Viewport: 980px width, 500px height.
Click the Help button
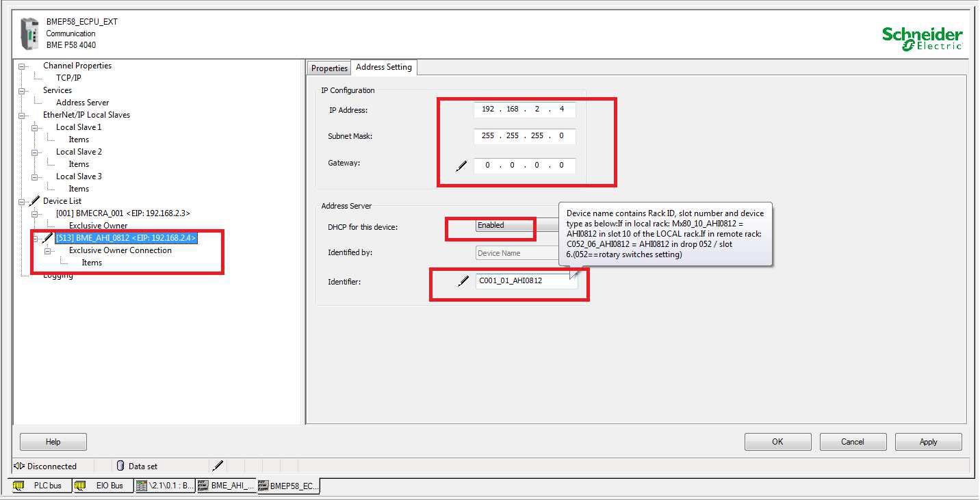pyautogui.click(x=53, y=442)
